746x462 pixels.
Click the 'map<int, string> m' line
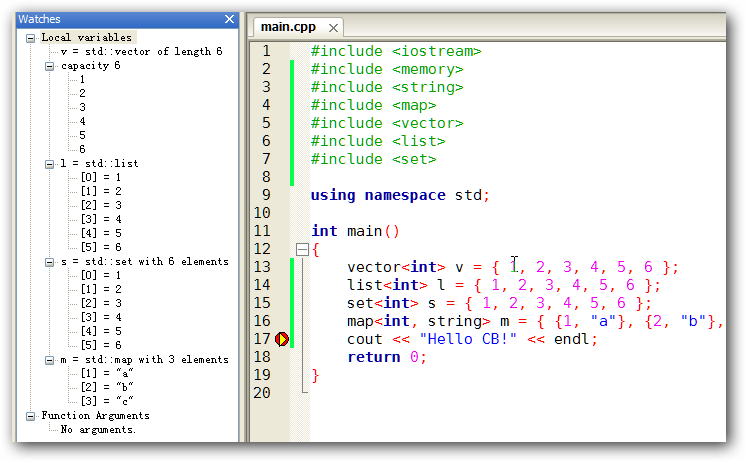coord(535,322)
